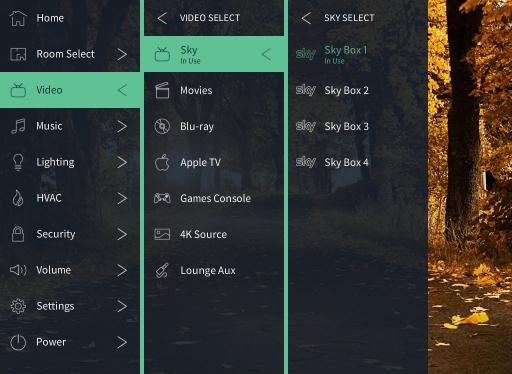Click the Music note icon

point(18,126)
